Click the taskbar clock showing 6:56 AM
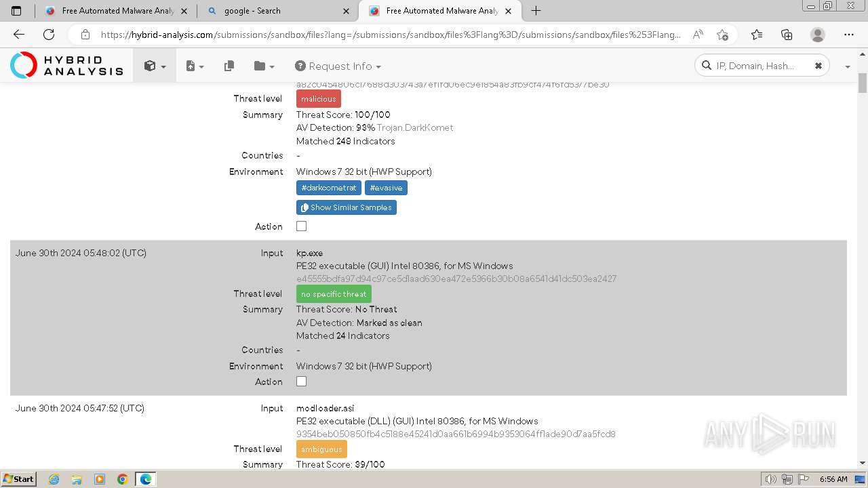This screenshot has height=488, width=868. pyautogui.click(x=833, y=479)
